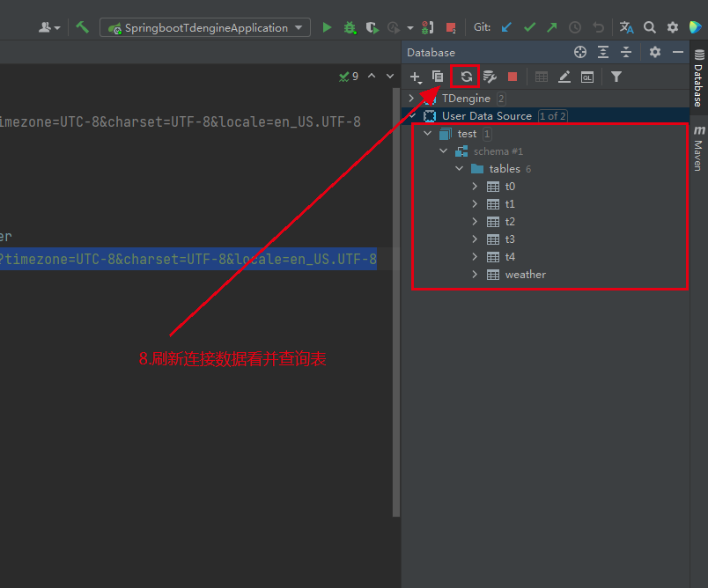This screenshot has height=588, width=708.
Task: Expand the TDengine data source node
Action: [411, 98]
